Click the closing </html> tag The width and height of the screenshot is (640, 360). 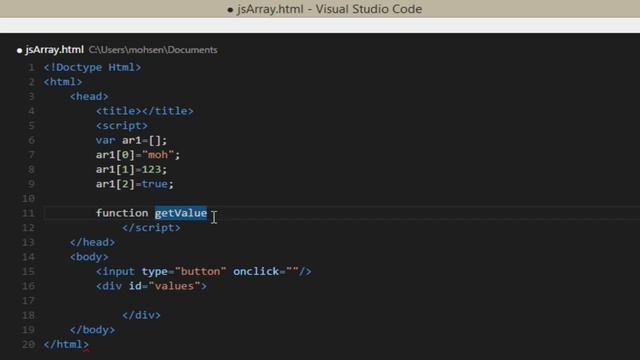[x=66, y=344]
